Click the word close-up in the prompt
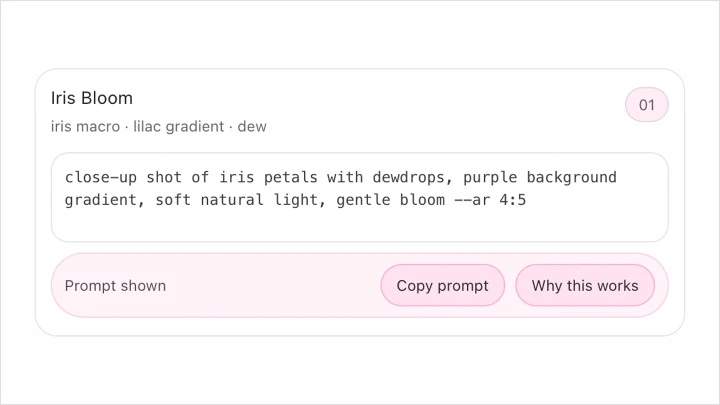Screen dimensions: 720x405 tap(100, 177)
